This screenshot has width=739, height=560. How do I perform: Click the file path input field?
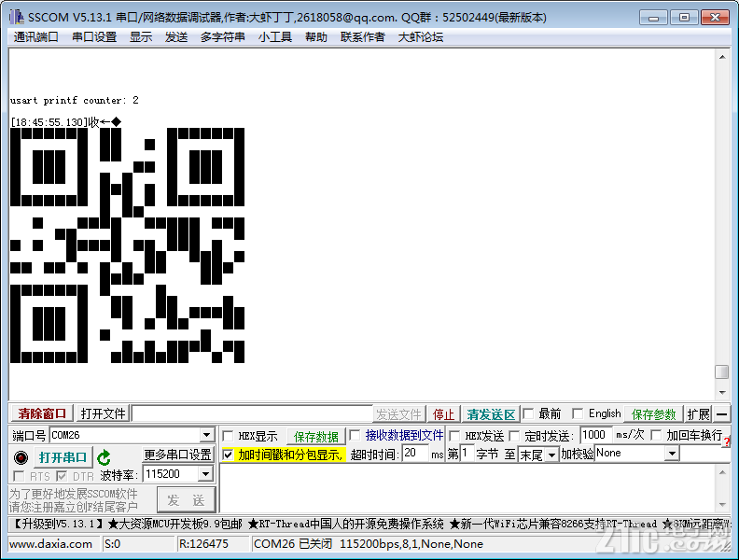coord(252,413)
